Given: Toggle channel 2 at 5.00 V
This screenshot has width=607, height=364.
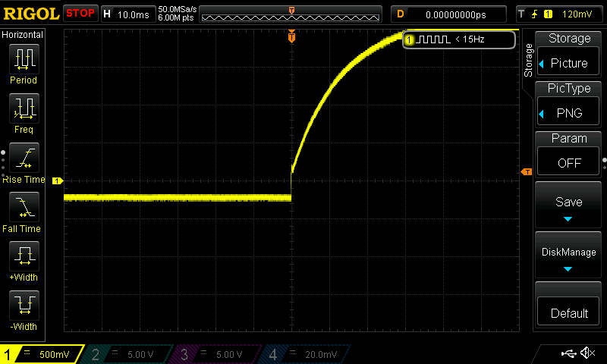Looking at the screenshot, I should click(127, 354).
